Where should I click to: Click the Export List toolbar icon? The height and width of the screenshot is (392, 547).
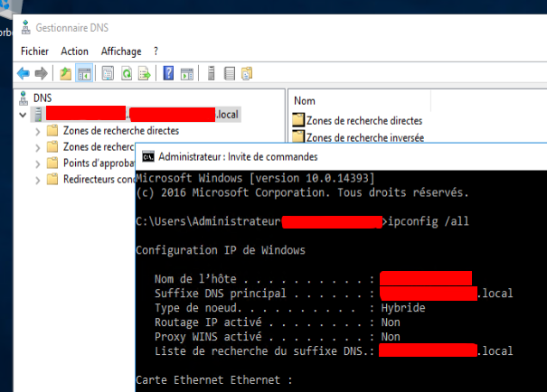145,74
